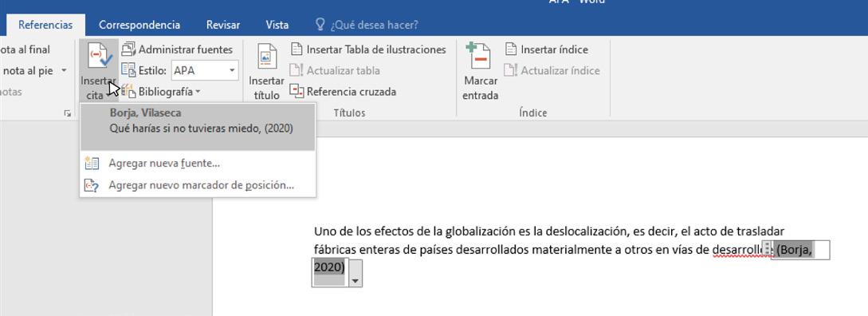The height and width of the screenshot is (316, 868).
Task: Click the Insertar Tabla de ilustraciones icon
Action: pos(297,49)
